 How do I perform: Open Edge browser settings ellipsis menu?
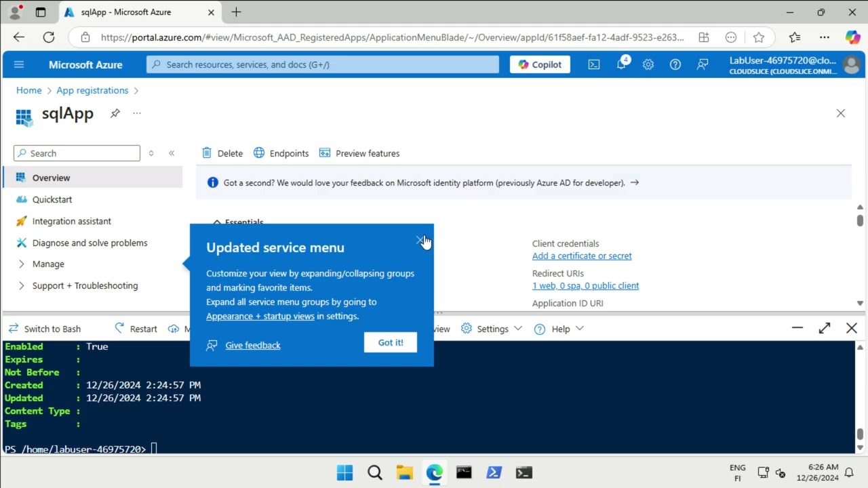824,37
